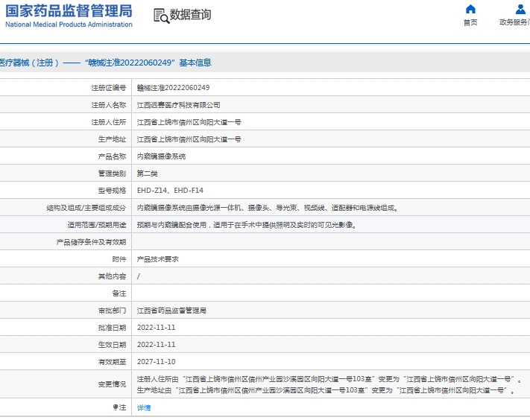Open the 政务服务 person icon

[x=520, y=10]
